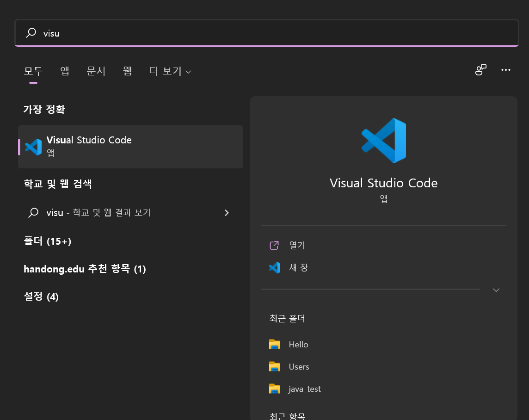Open the feedback/account chat icon
This screenshot has height=420, width=529.
(481, 70)
